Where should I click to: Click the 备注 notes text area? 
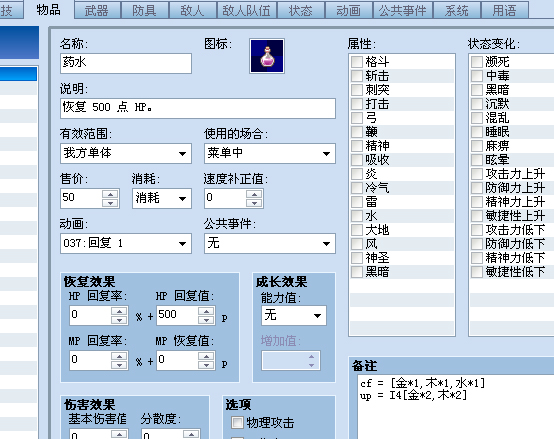click(x=456, y=407)
